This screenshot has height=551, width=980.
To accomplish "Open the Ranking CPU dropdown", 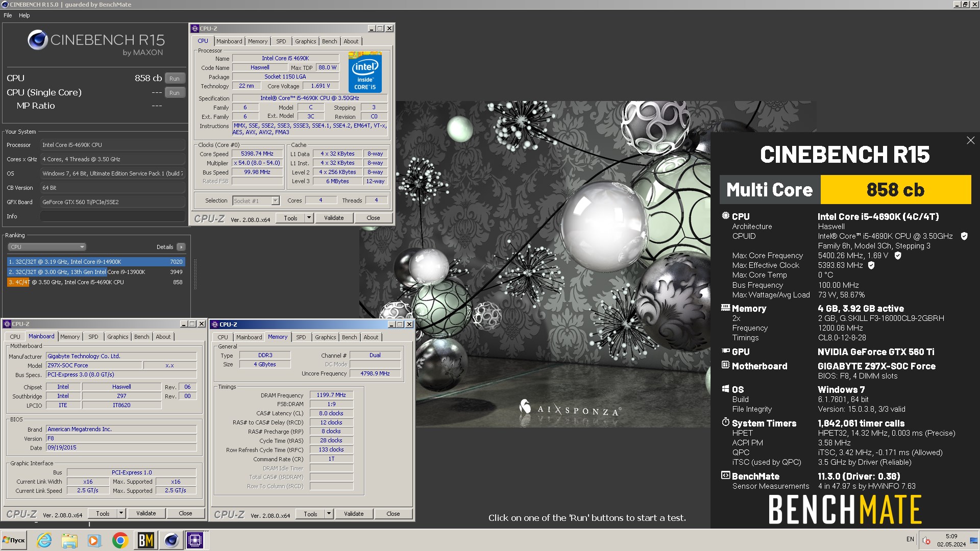I will [46, 247].
